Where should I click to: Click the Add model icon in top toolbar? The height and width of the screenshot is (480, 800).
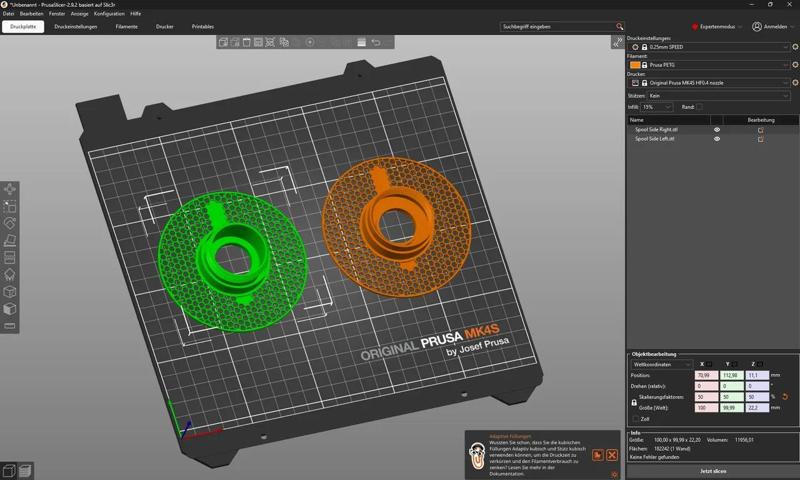tap(223, 42)
